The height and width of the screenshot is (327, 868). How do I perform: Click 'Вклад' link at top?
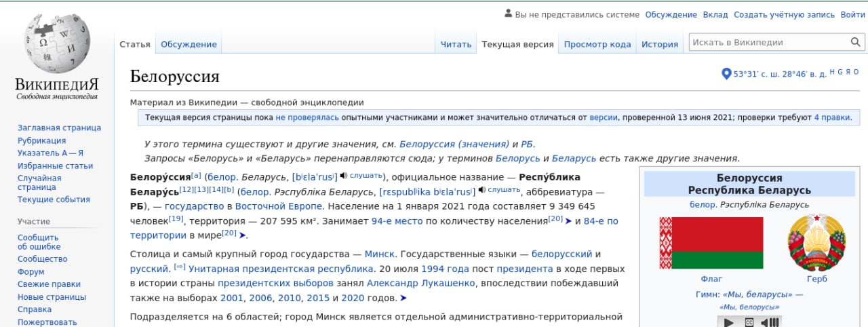(x=715, y=14)
